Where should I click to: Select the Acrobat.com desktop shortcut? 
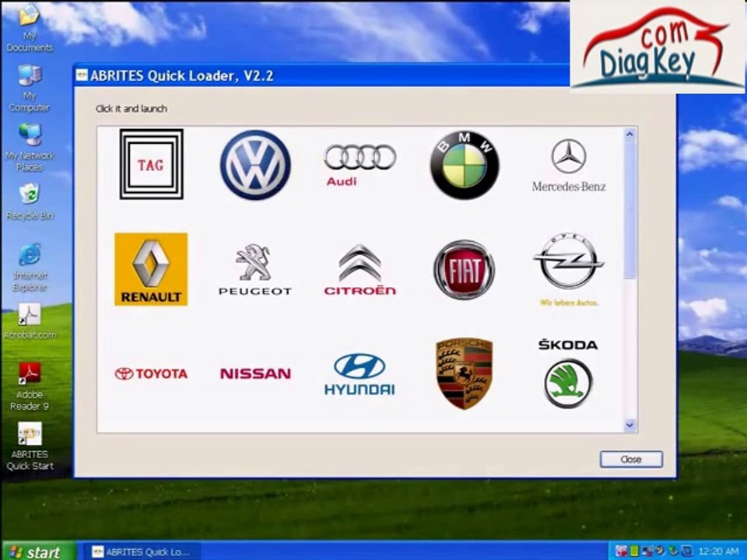coord(30,321)
